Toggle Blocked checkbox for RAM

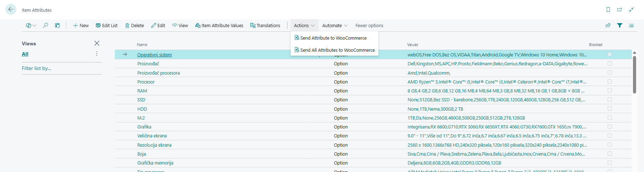(x=610, y=90)
